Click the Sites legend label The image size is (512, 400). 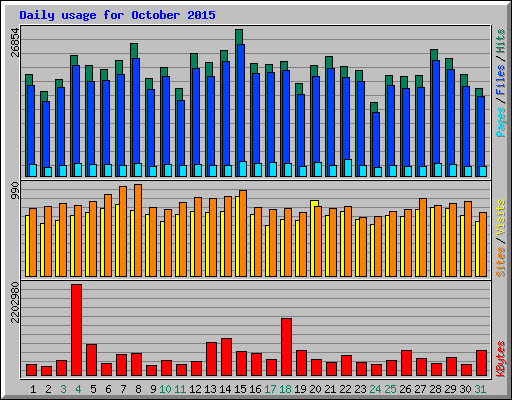click(x=501, y=262)
